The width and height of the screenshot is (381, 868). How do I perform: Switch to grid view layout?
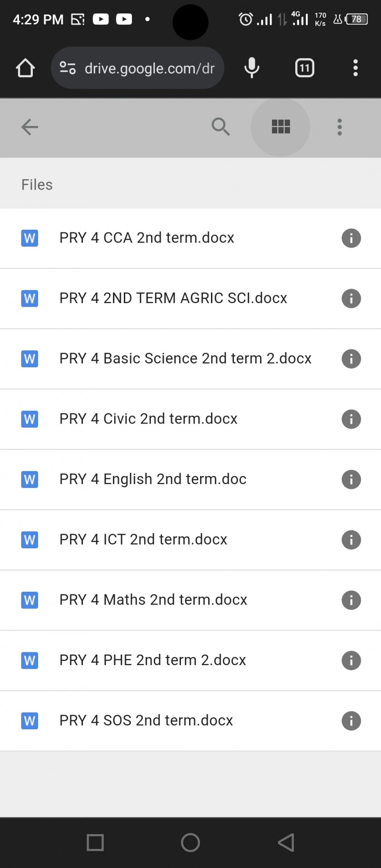[x=281, y=127]
